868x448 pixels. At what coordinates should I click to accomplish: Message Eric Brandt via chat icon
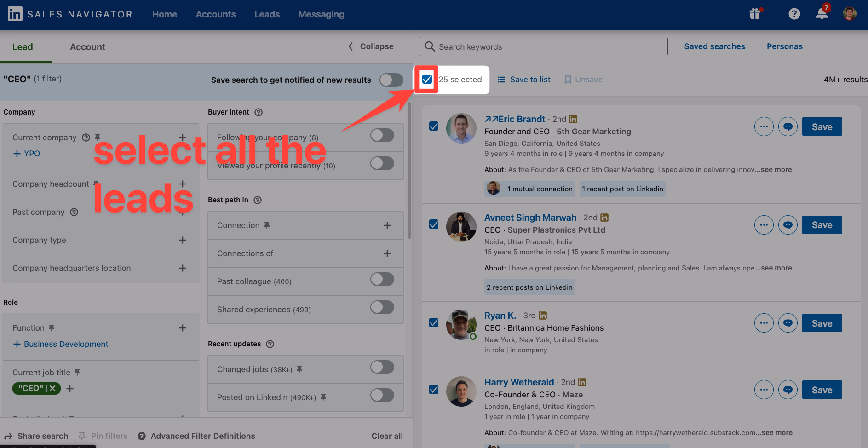click(x=788, y=126)
